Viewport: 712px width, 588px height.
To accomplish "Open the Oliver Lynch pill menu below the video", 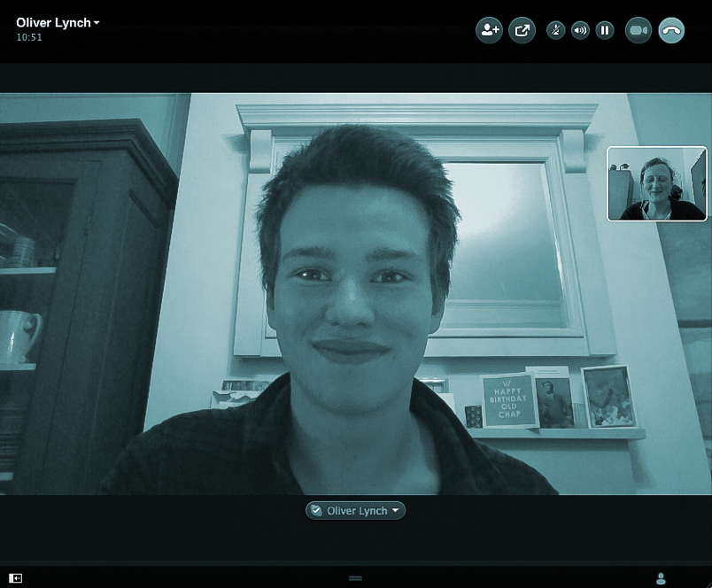I will (355, 510).
